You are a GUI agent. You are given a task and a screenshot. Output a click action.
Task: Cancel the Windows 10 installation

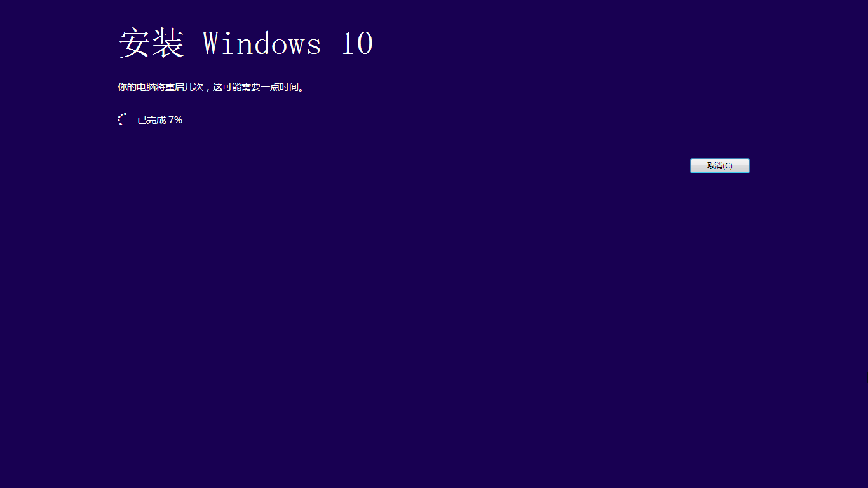tap(720, 166)
